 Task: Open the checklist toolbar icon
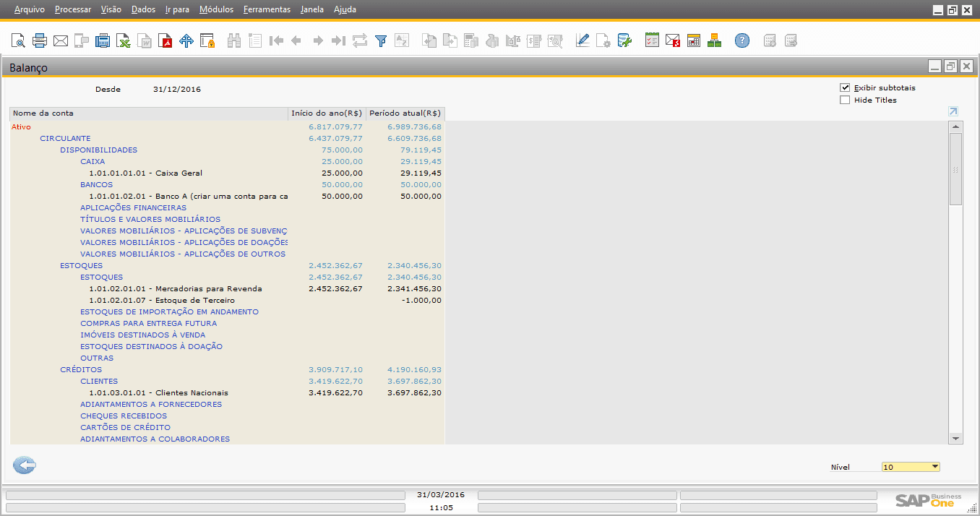coord(652,40)
